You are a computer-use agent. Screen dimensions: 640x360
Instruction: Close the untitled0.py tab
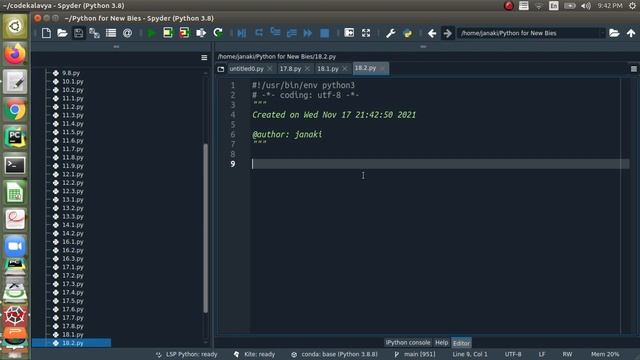(270, 69)
